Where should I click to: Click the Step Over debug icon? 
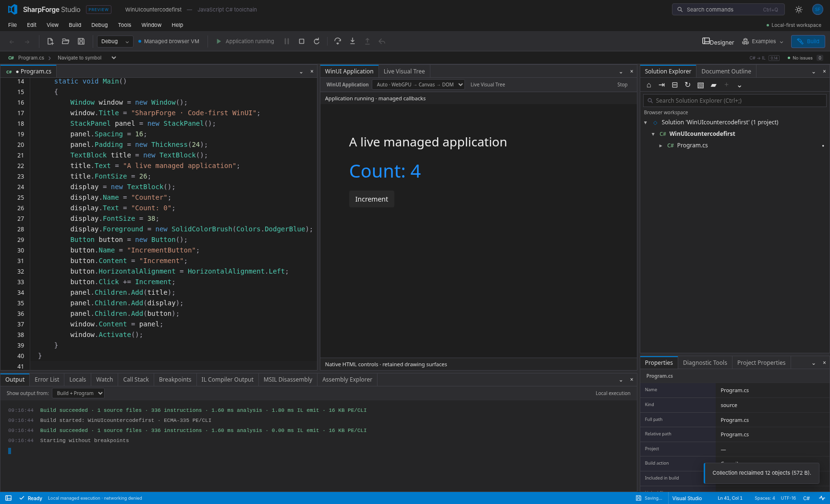click(x=338, y=41)
